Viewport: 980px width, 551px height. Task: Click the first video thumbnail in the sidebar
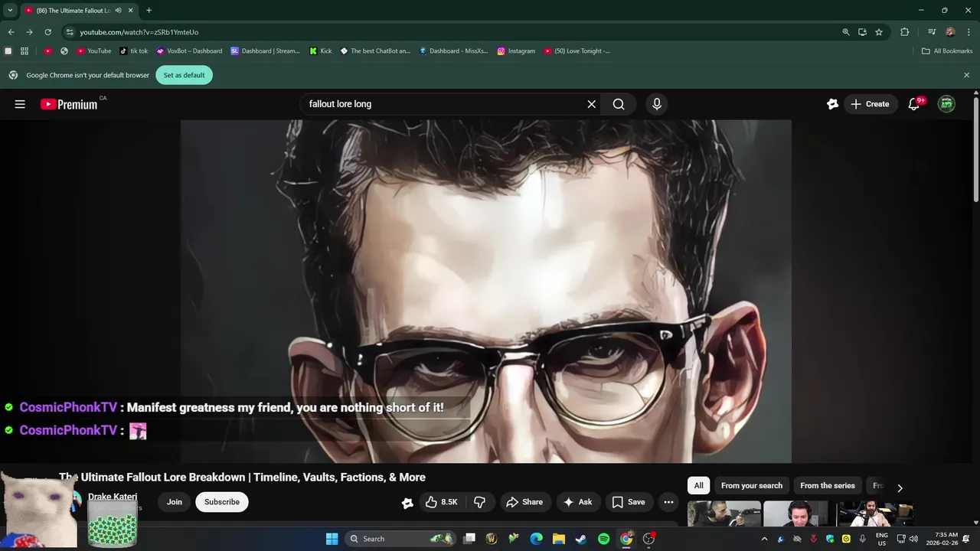click(x=724, y=514)
